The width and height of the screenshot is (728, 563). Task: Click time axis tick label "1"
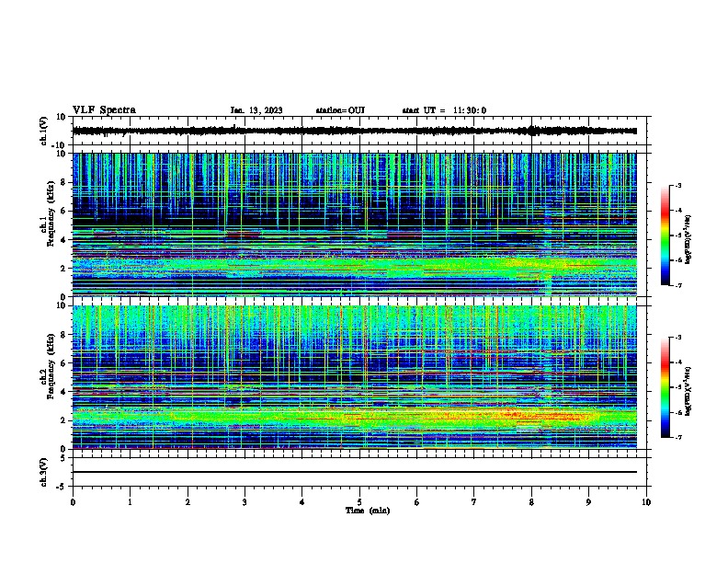[x=130, y=502]
